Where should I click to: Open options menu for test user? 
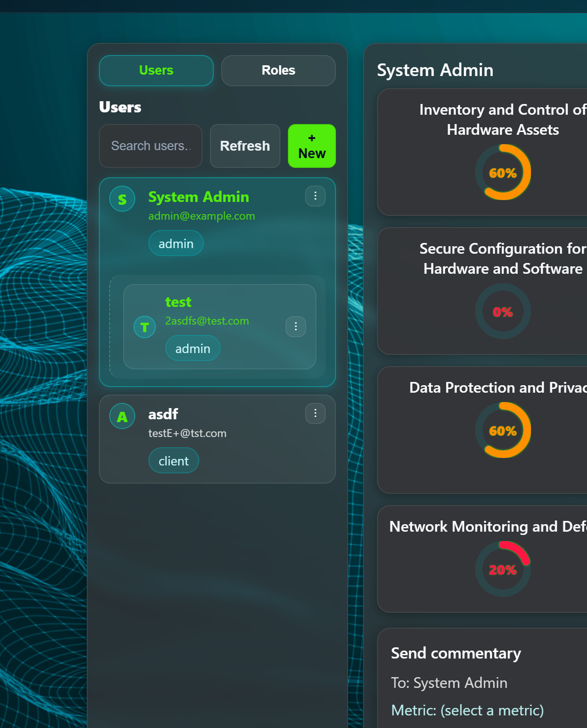coord(296,326)
